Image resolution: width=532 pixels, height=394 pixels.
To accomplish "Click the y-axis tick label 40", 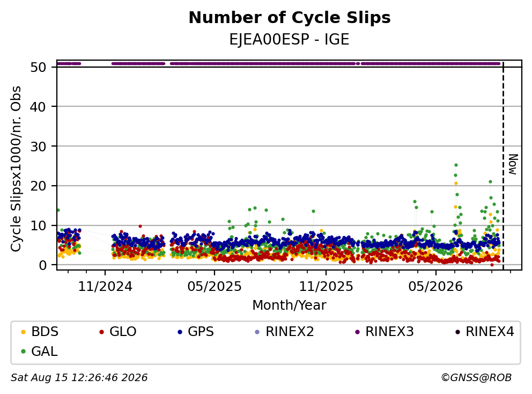I will coord(38,107).
